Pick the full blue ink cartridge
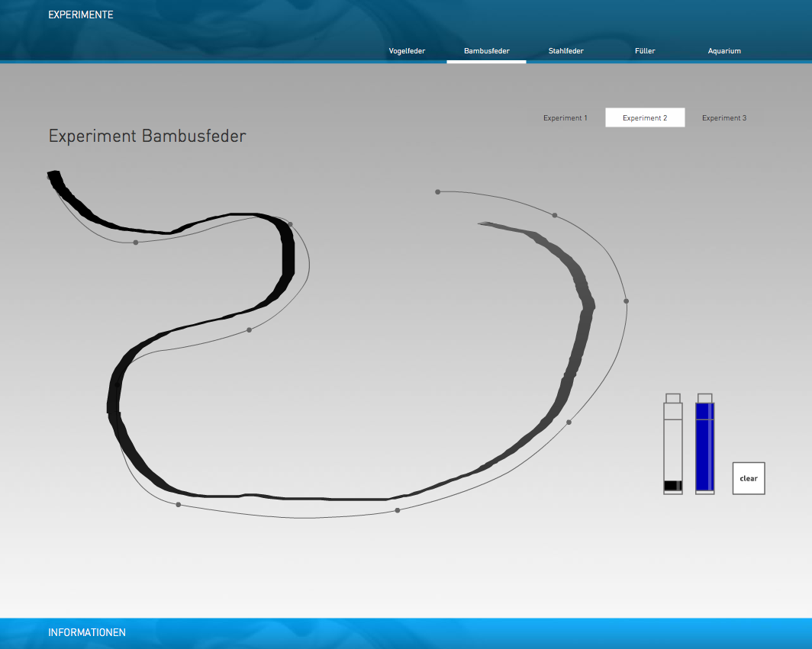Image resolution: width=812 pixels, height=649 pixels. pos(704,448)
